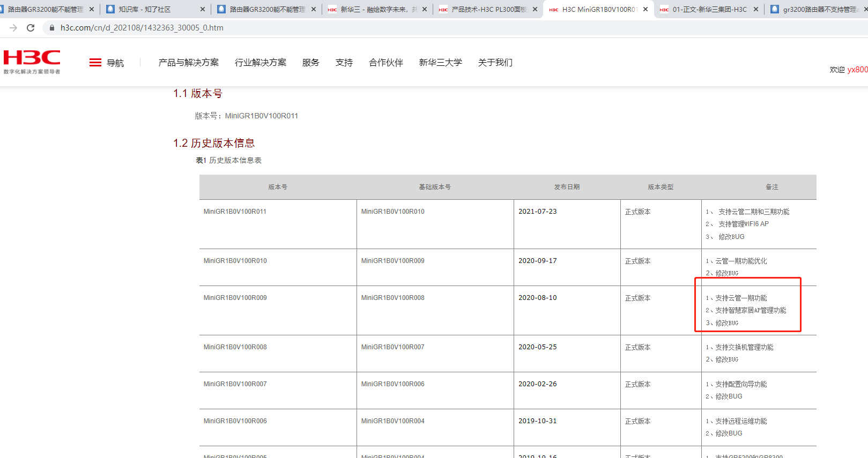Close the 新华三 - 融绘数字未来 tab
The width and height of the screenshot is (868, 458).
425,9
